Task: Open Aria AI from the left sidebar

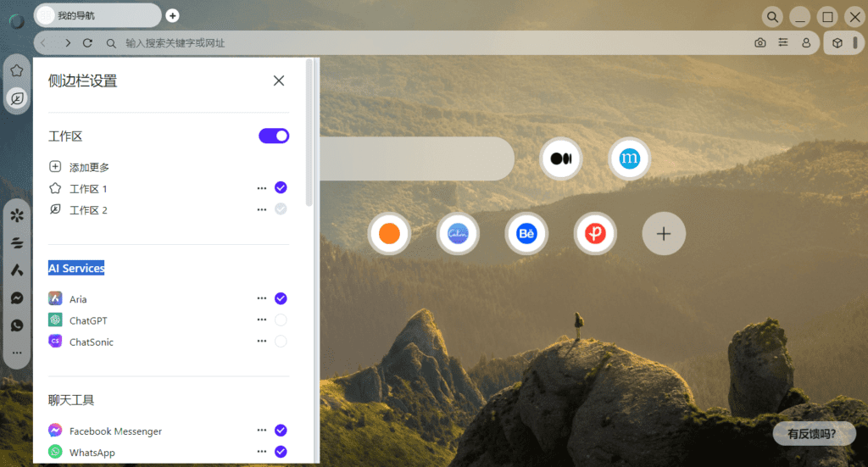Action: tap(17, 270)
